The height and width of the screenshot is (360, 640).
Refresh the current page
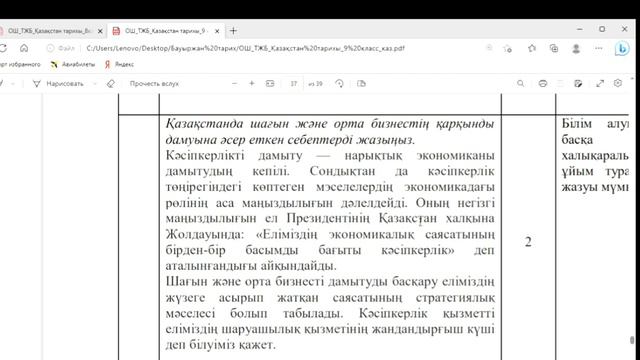3,48
